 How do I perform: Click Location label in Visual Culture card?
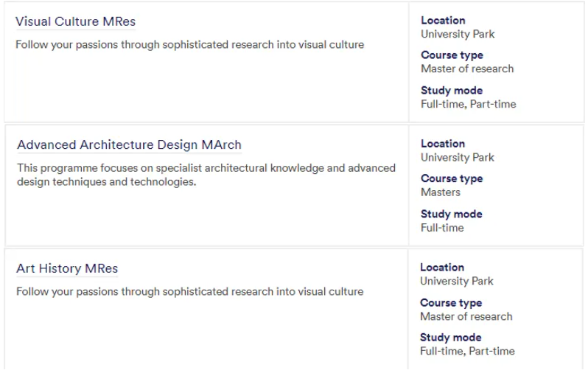click(443, 20)
